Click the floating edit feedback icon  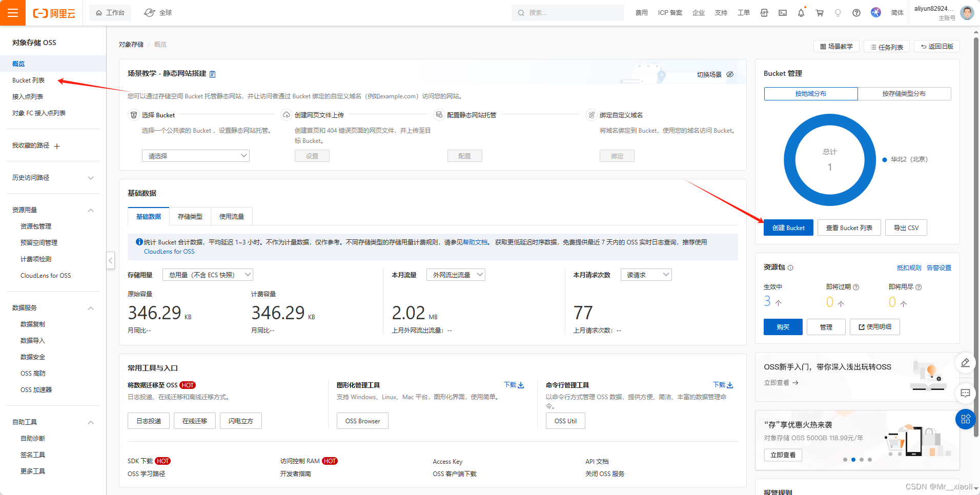[x=965, y=363]
